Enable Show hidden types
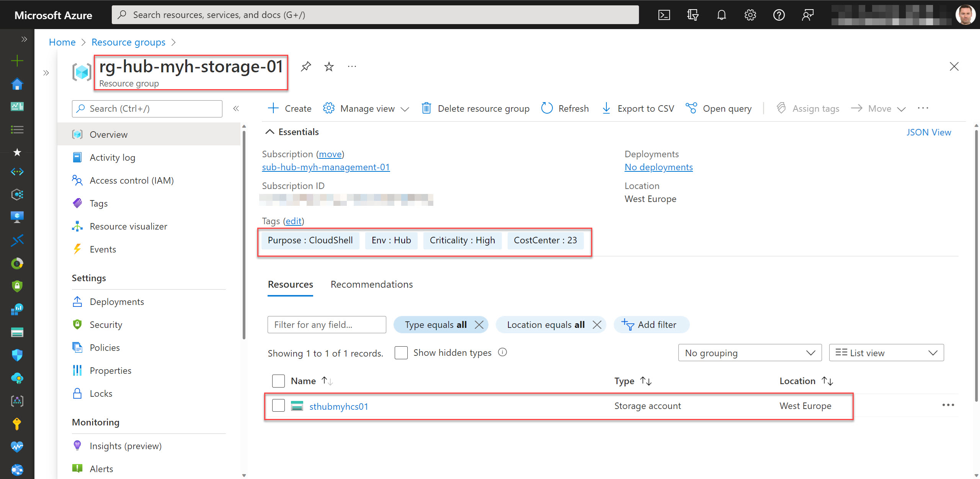 pos(401,352)
